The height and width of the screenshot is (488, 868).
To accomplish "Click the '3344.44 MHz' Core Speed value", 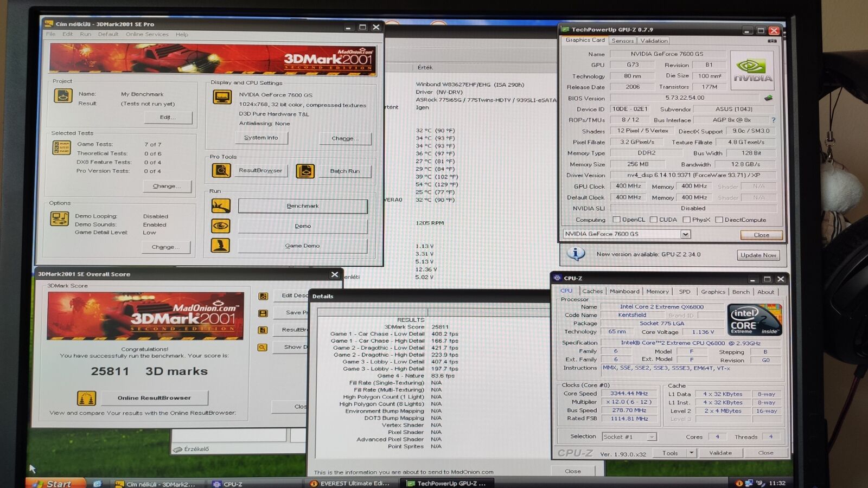I will click(629, 394).
